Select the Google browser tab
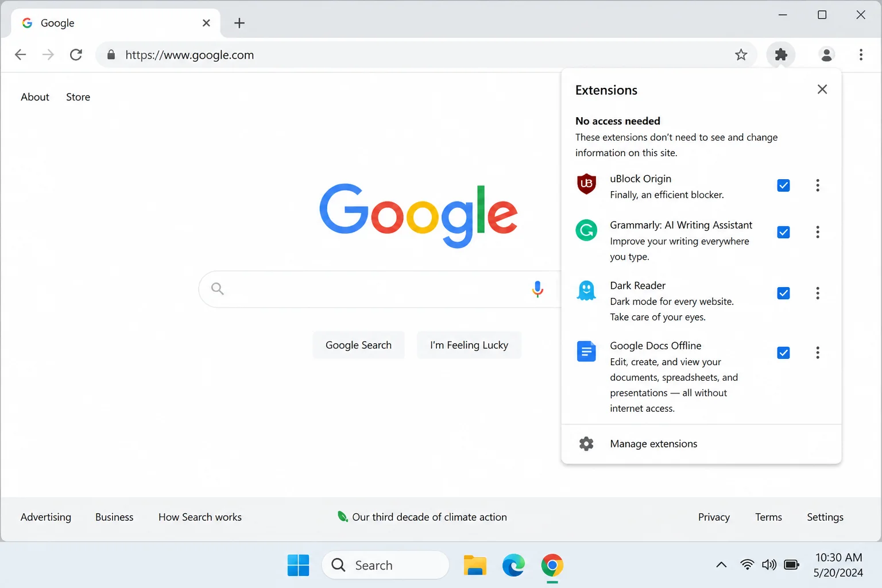Viewport: 882px width, 588px height. pyautogui.click(x=115, y=23)
